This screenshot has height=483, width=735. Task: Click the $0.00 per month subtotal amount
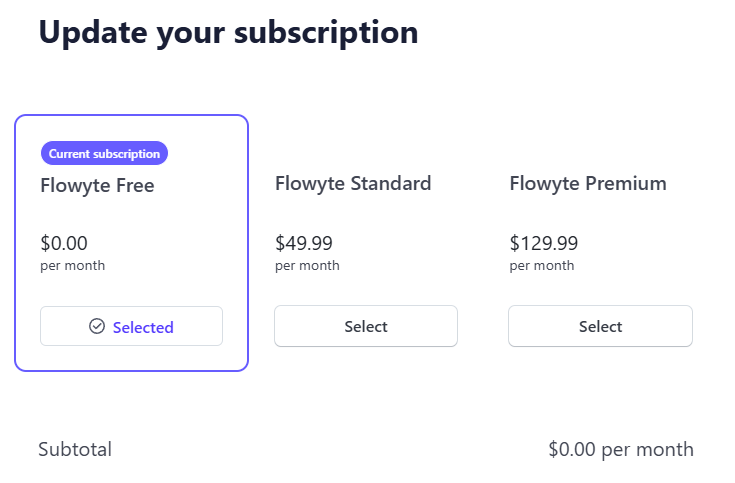(x=620, y=449)
